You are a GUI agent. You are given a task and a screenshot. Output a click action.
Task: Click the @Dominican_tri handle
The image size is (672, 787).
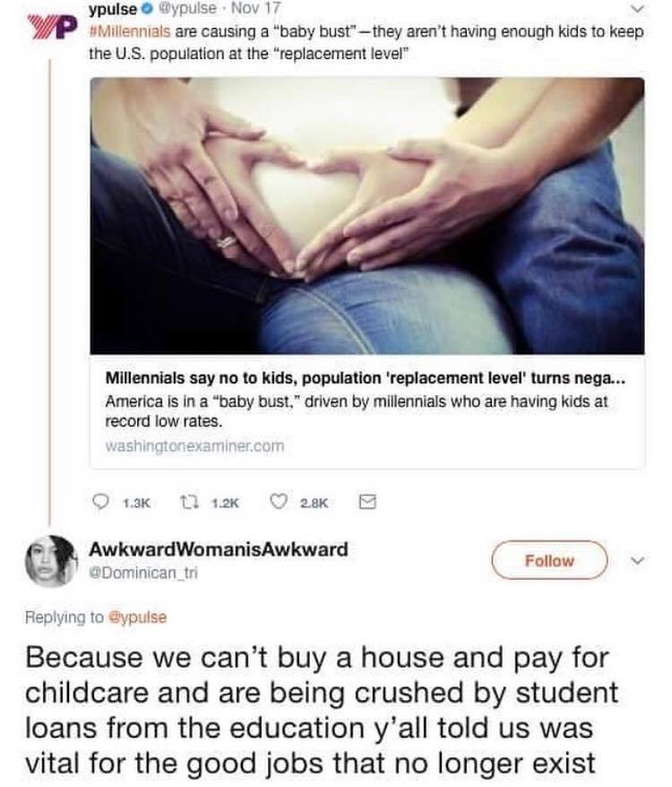(143, 572)
